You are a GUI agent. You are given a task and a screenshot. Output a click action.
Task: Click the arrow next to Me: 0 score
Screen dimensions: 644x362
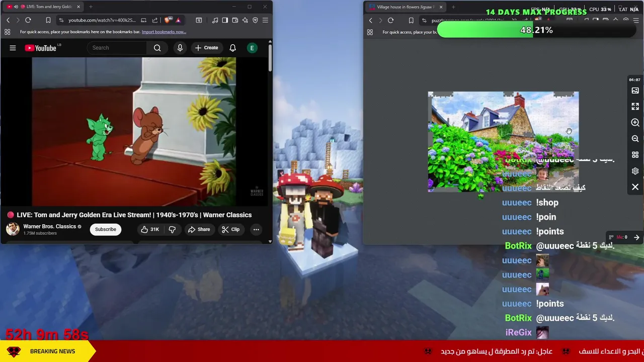(636, 237)
